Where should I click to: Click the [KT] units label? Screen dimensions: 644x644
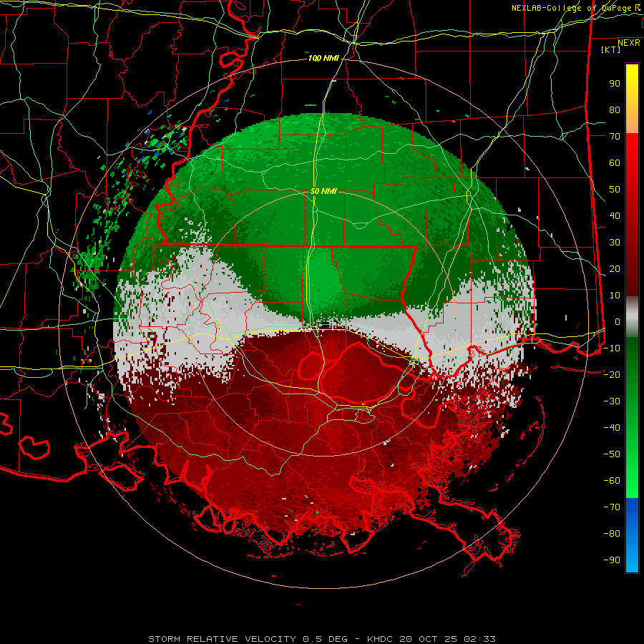pos(611,49)
